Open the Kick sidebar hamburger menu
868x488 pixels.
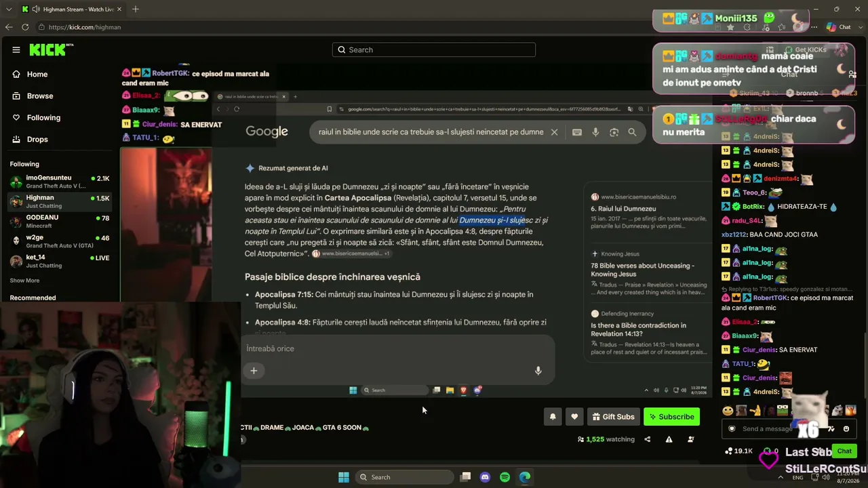tap(16, 49)
